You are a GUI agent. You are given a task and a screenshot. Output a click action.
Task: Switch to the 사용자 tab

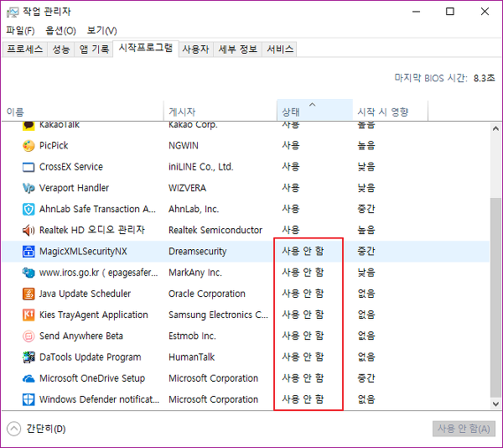[x=195, y=49]
